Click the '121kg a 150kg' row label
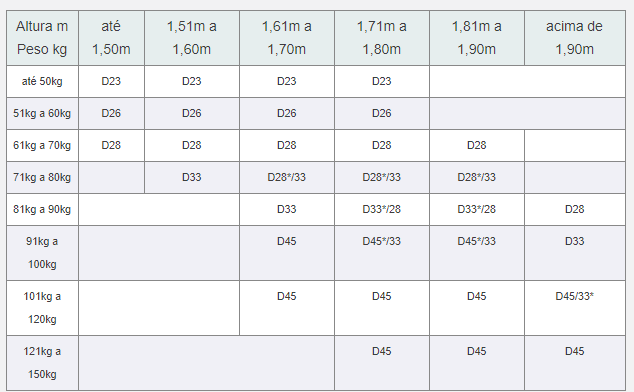 (42, 363)
